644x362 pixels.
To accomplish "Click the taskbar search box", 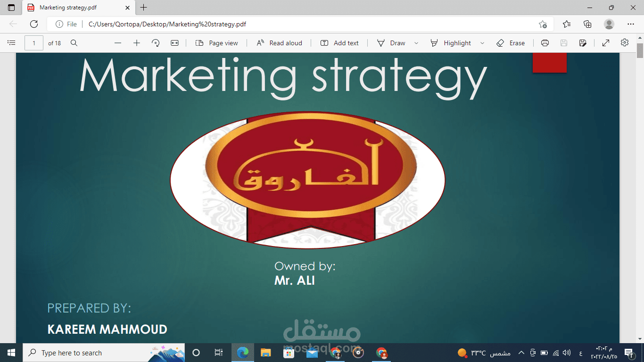I will pyautogui.click(x=104, y=353).
